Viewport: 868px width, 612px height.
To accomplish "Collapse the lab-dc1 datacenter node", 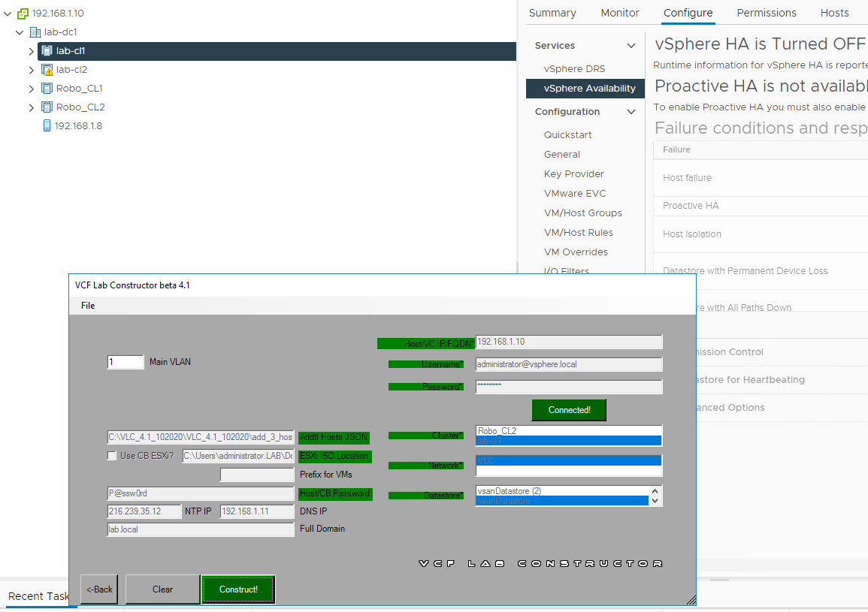I will click(x=20, y=32).
